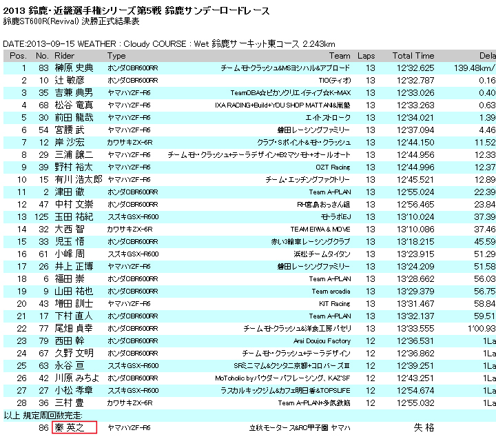Select total time 12'55.032
The image size is (496, 448).
[415, 403]
